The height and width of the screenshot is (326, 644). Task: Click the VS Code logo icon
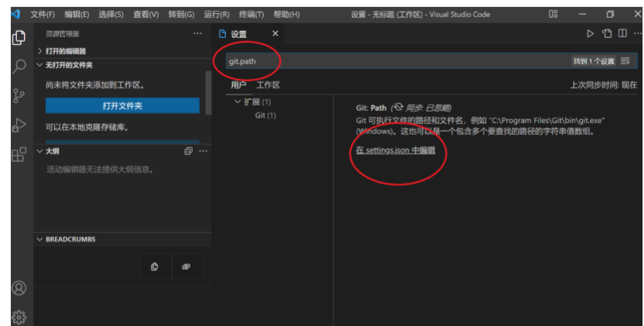[x=15, y=14]
